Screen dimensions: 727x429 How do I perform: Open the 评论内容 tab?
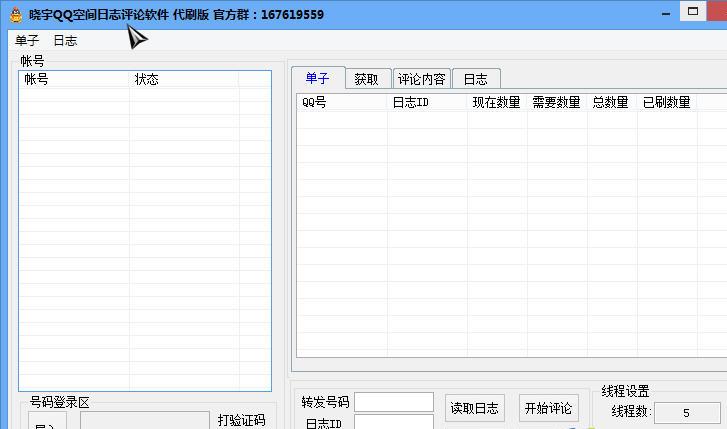pyautogui.click(x=421, y=79)
